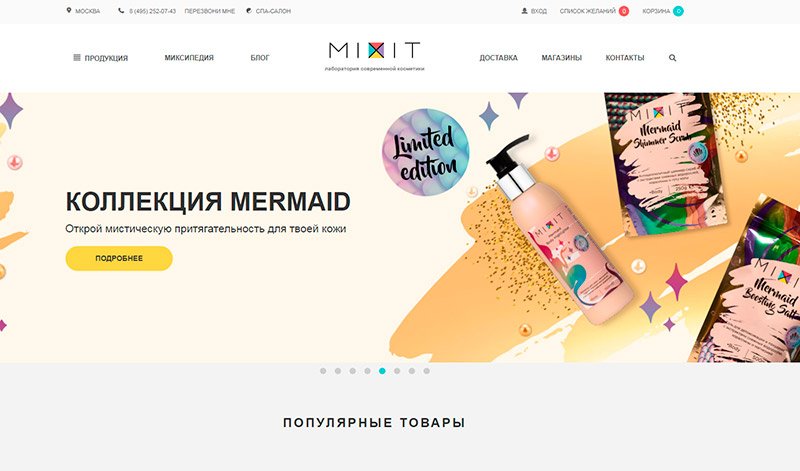Open the cart teal counter badge

(678, 11)
